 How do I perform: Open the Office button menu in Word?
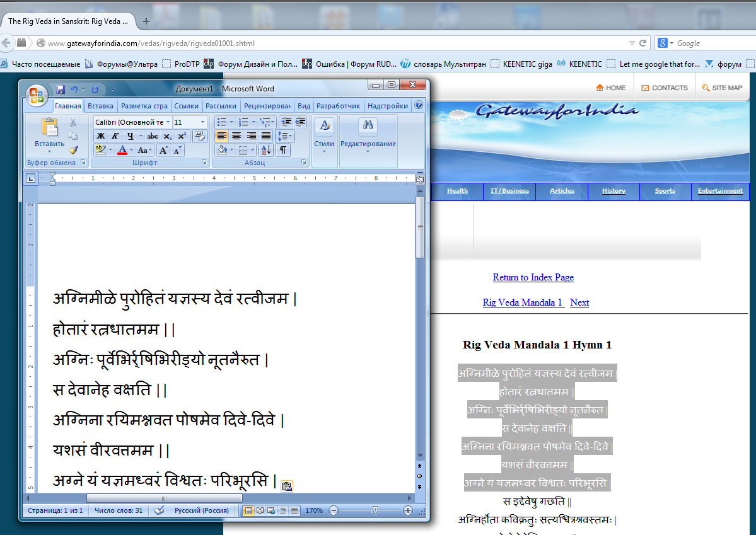click(36, 95)
